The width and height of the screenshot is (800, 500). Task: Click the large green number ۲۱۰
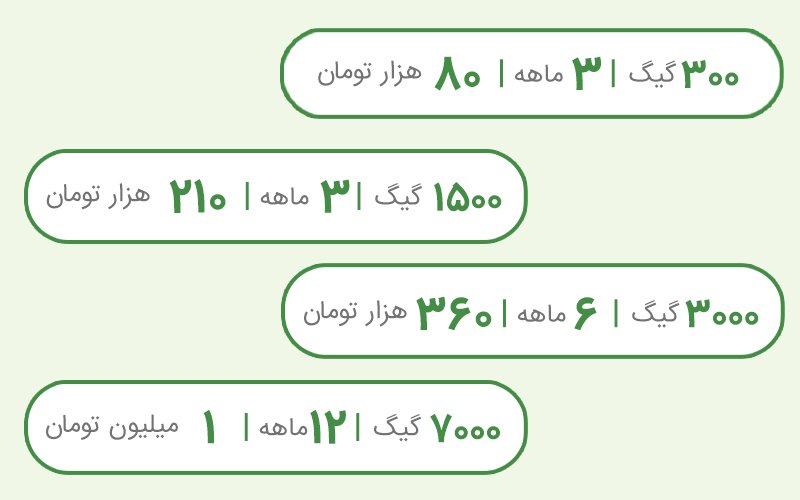click(x=198, y=196)
